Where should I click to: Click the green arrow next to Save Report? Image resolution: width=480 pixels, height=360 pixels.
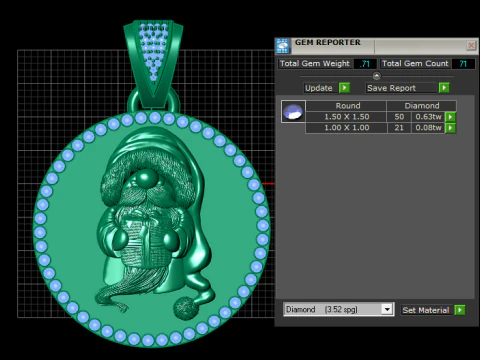tap(444, 88)
